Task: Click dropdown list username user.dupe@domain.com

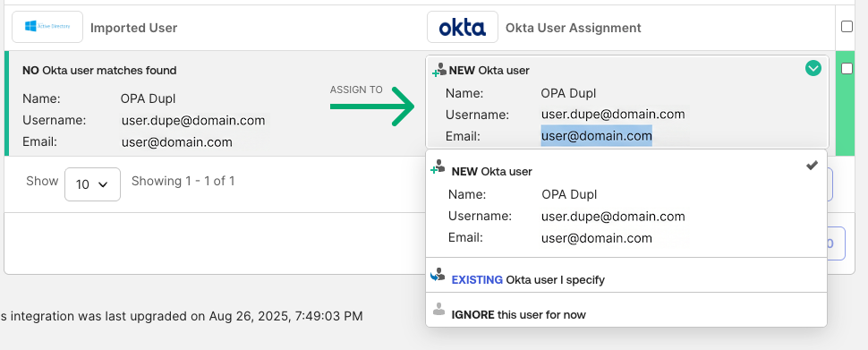Action: pos(613,217)
